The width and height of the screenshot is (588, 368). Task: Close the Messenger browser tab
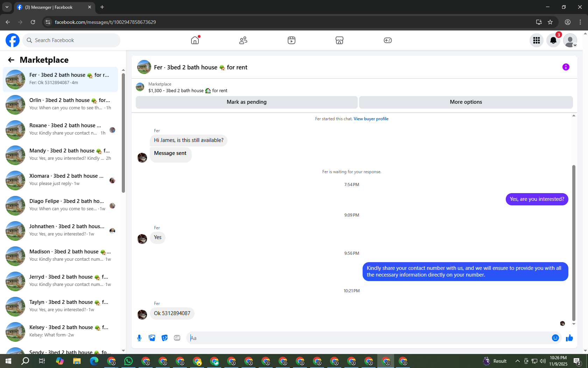click(x=90, y=7)
